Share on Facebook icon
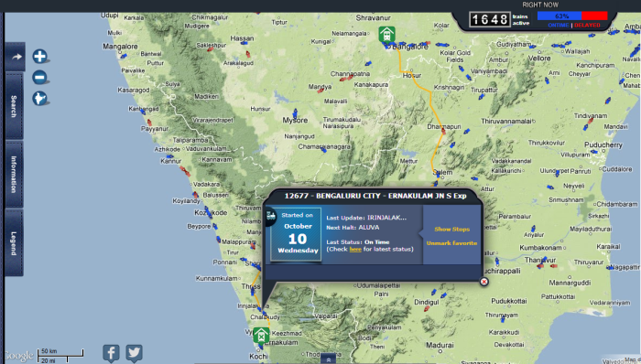Screen dimensions: 641x364 111,353
